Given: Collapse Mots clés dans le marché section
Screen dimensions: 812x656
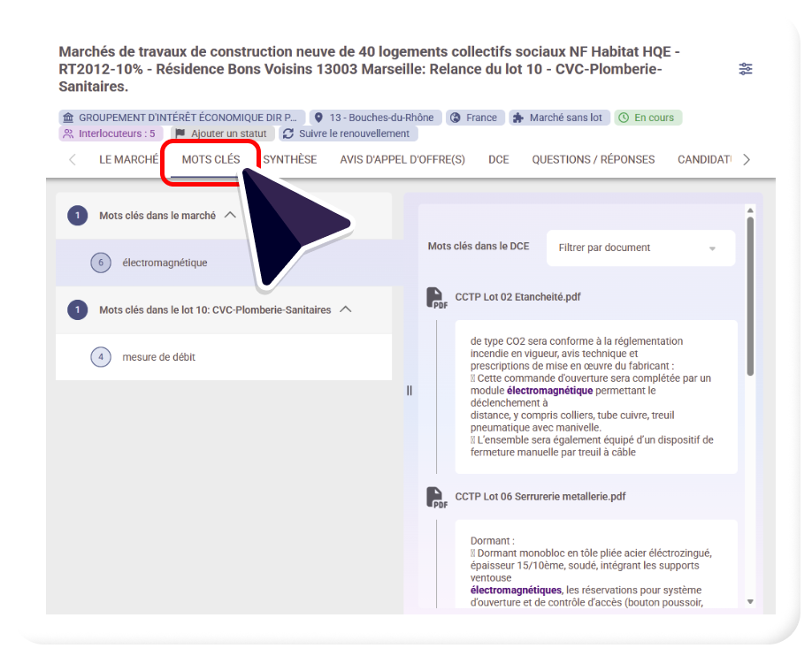Looking at the screenshot, I should 231,215.
